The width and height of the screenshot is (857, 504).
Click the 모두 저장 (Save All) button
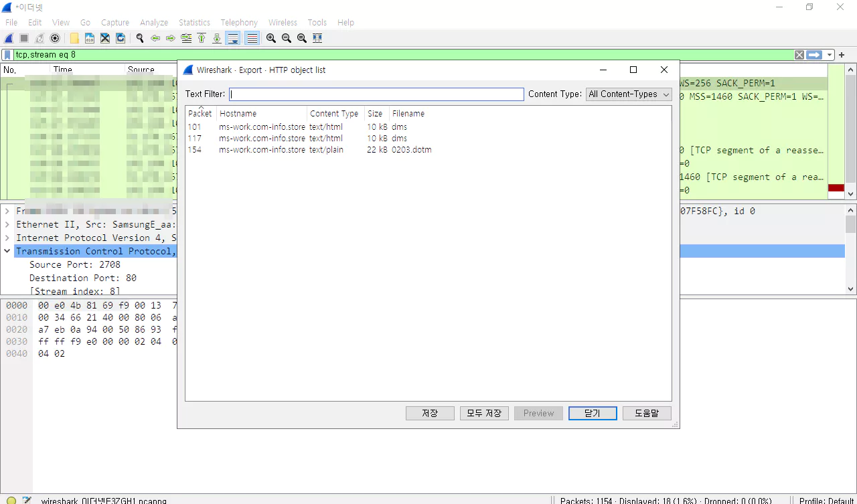484,413
